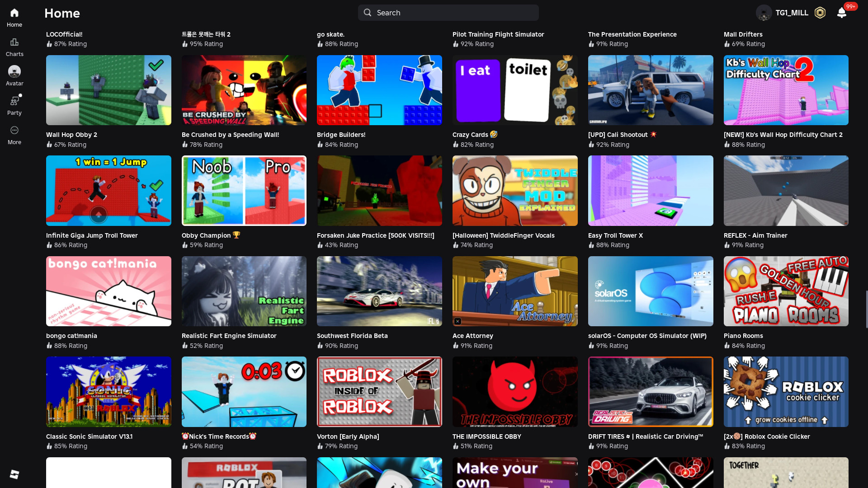
Task: Click the REFLEX - Aim Trainer title
Action: point(755,235)
